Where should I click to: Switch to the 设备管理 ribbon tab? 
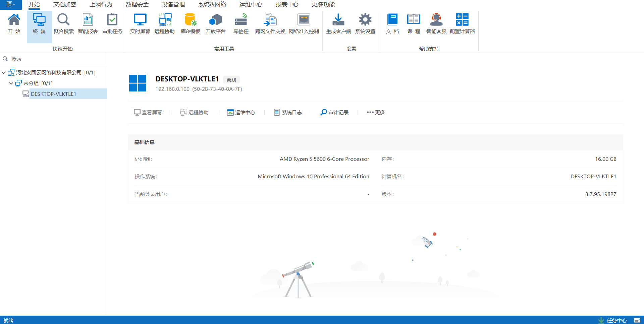[173, 4]
